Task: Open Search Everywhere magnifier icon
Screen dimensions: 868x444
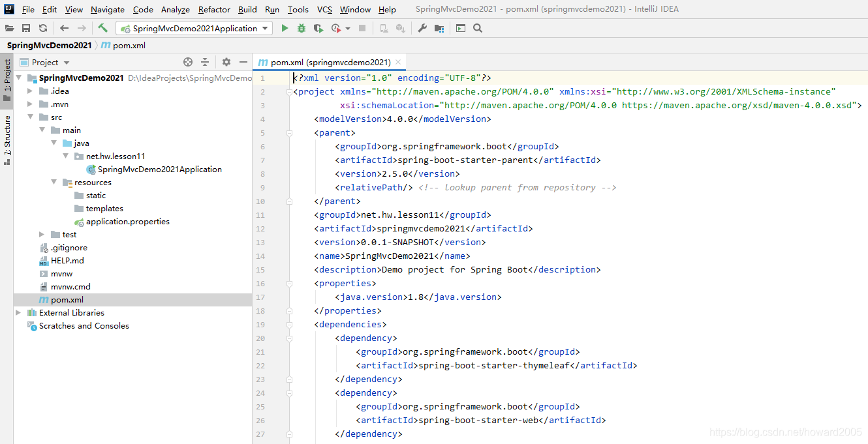Action: [x=478, y=28]
